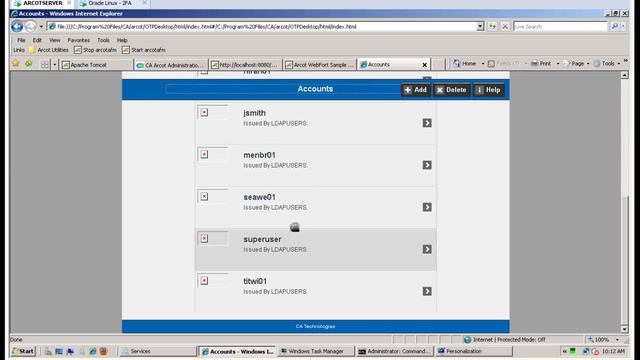Open the File menu
This screenshot has width=640, height=360.
pos(21,40)
